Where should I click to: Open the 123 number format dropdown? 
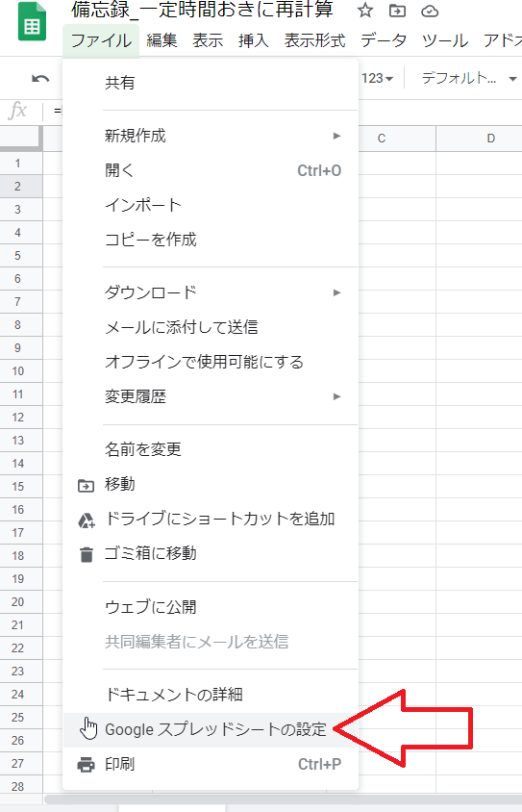[x=377, y=78]
